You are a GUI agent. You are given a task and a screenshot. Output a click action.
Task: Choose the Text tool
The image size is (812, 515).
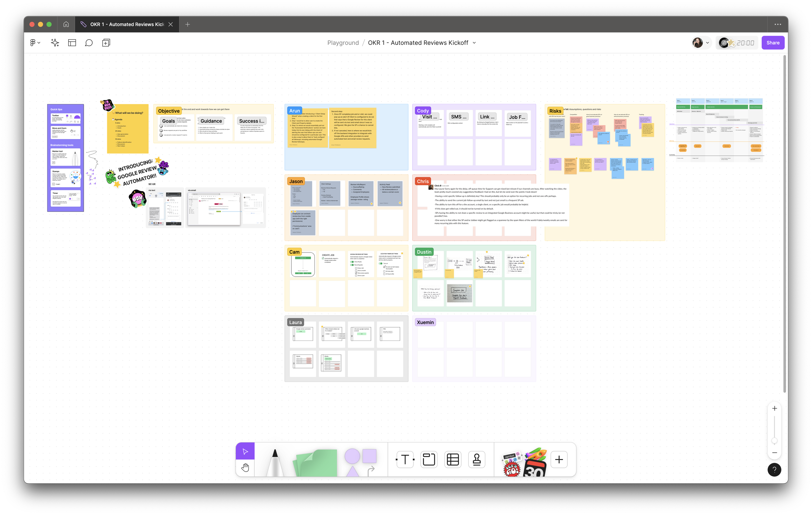click(x=405, y=459)
